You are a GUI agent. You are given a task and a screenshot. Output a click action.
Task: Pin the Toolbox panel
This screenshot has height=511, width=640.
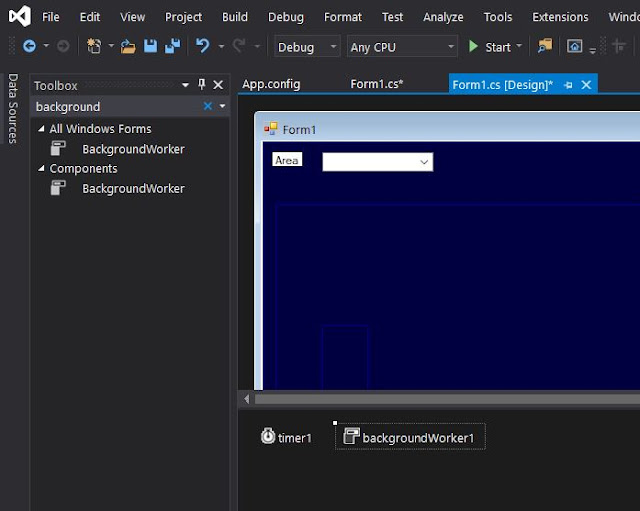pos(202,84)
